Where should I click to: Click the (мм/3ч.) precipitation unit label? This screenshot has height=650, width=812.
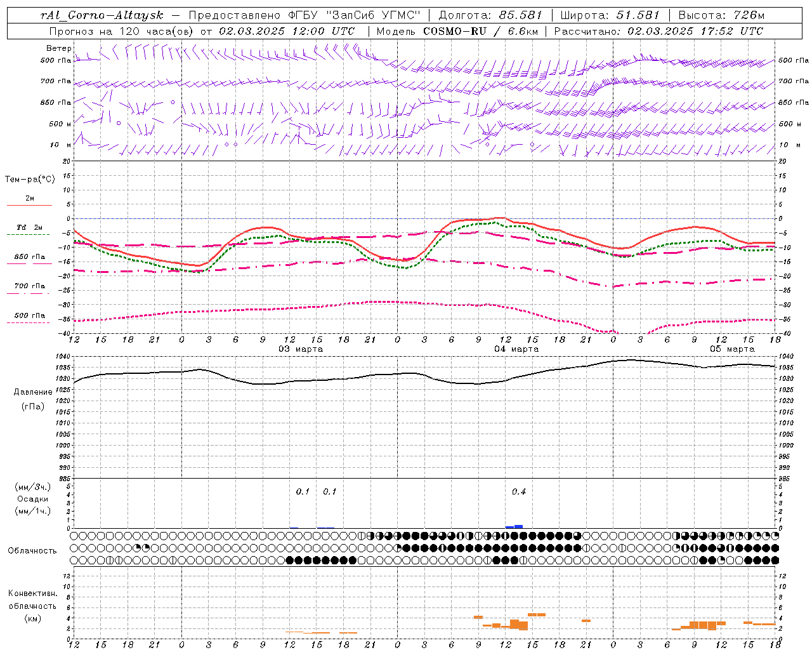[x=33, y=487]
